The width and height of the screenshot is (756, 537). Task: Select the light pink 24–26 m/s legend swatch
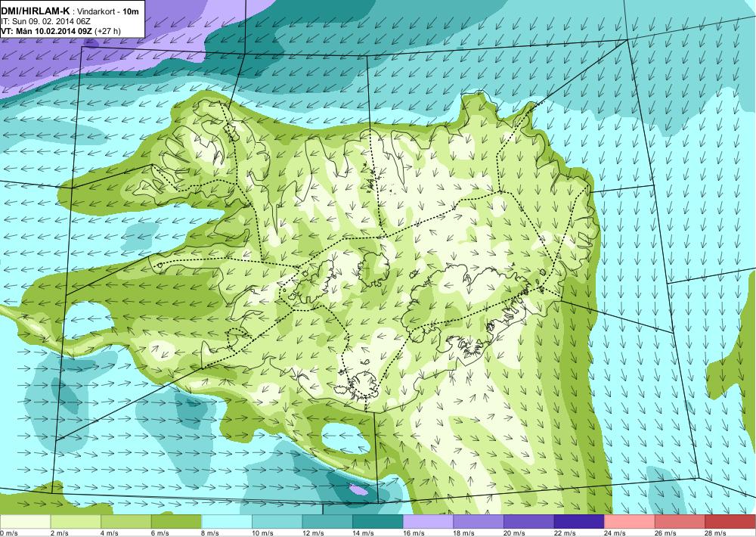pos(630,522)
